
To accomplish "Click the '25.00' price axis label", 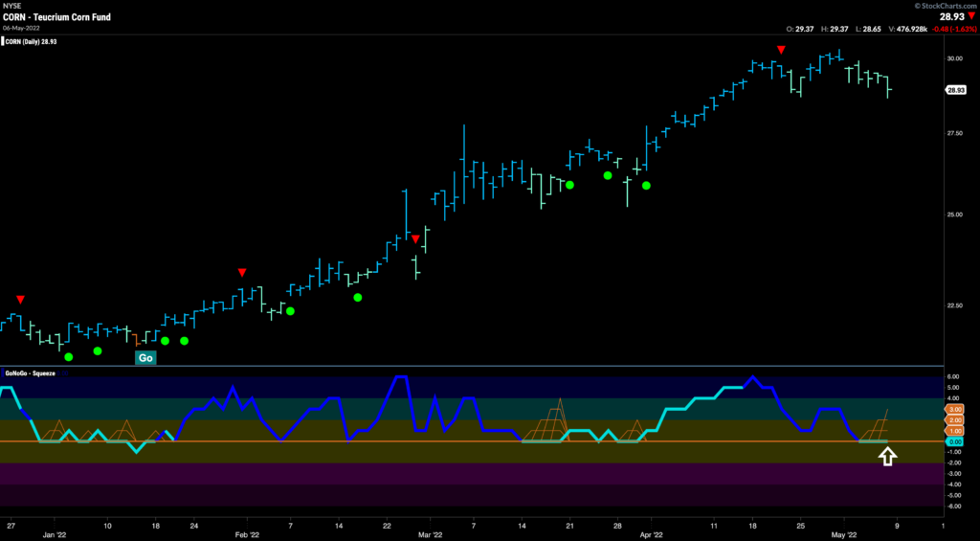I will click(954, 214).
